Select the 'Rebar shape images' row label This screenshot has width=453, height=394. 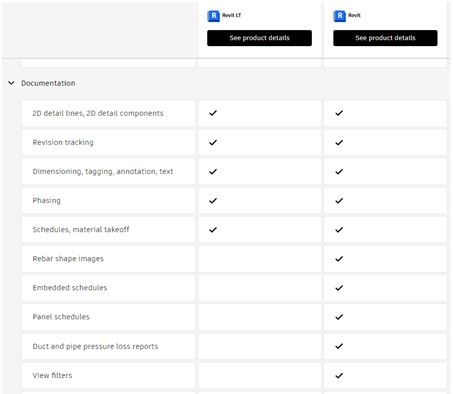[68, 259]
